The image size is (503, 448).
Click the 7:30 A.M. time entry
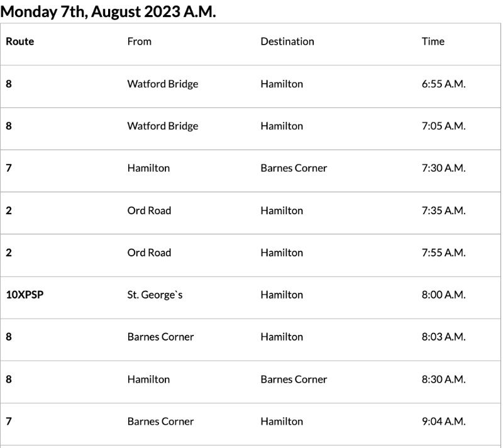point(443,168)
